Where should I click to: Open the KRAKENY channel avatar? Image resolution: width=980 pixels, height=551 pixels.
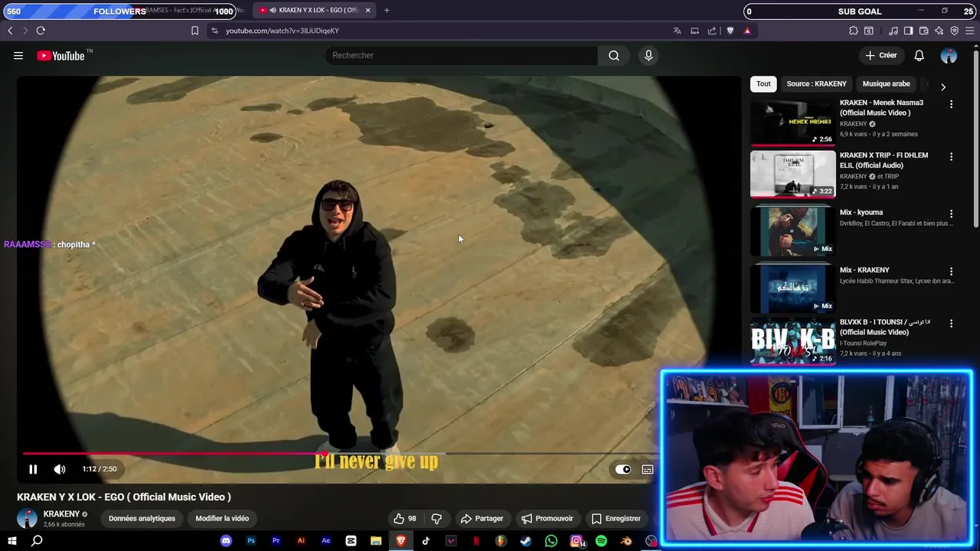coord(27,518)
